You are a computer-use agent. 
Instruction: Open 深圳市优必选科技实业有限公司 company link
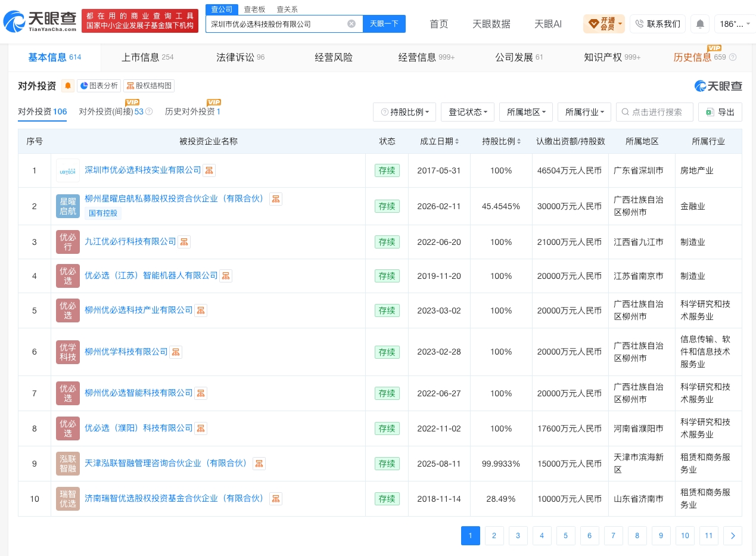(x=143, y=170)
